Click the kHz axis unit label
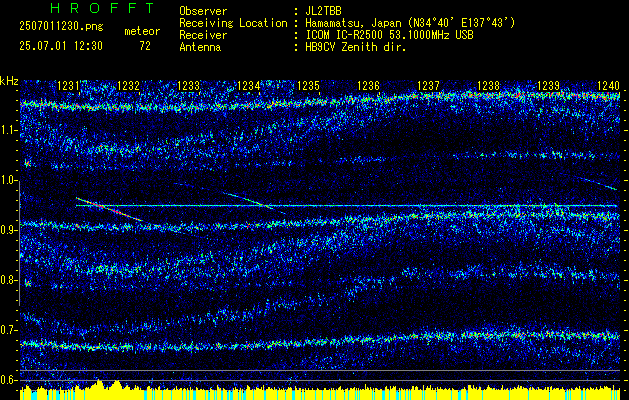 coord(9,81)
